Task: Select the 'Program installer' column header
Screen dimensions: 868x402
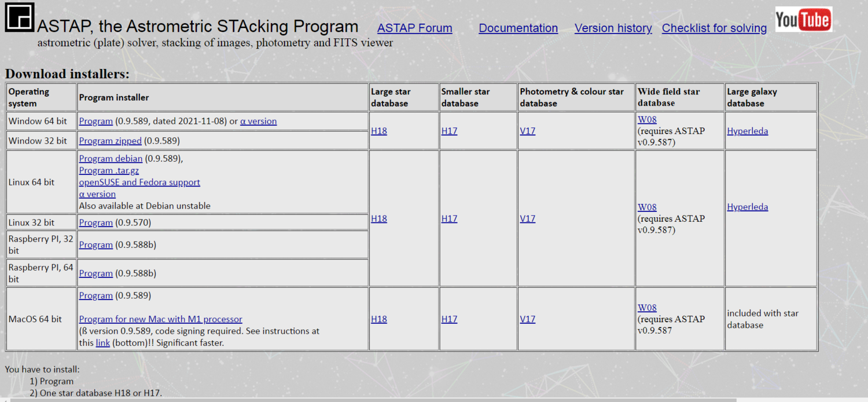Action: [223, 97]
